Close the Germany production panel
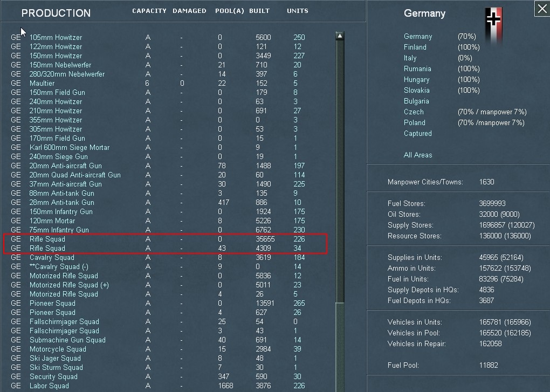The image size is (550, 392). pos(541,9)
